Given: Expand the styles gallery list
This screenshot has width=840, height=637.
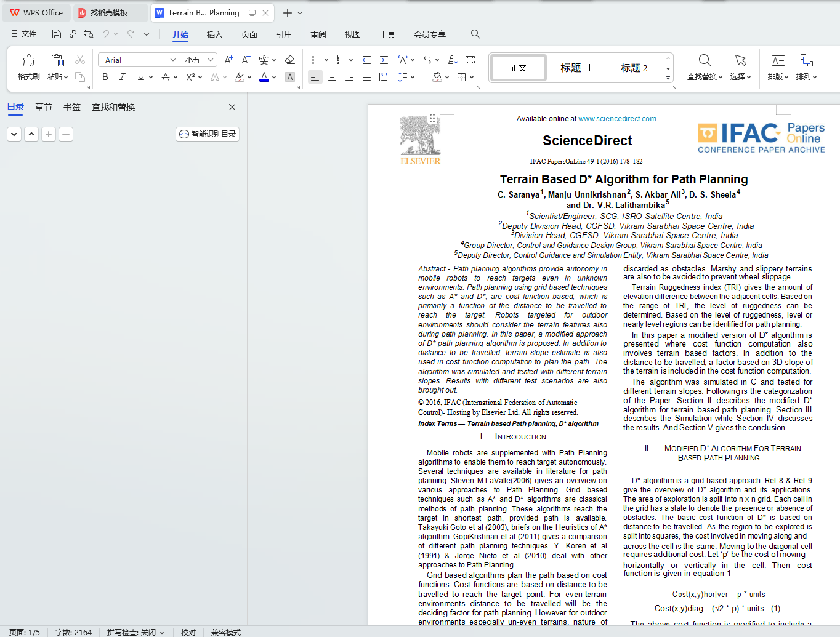Looking at the screenshot, I should coord(668,78).
